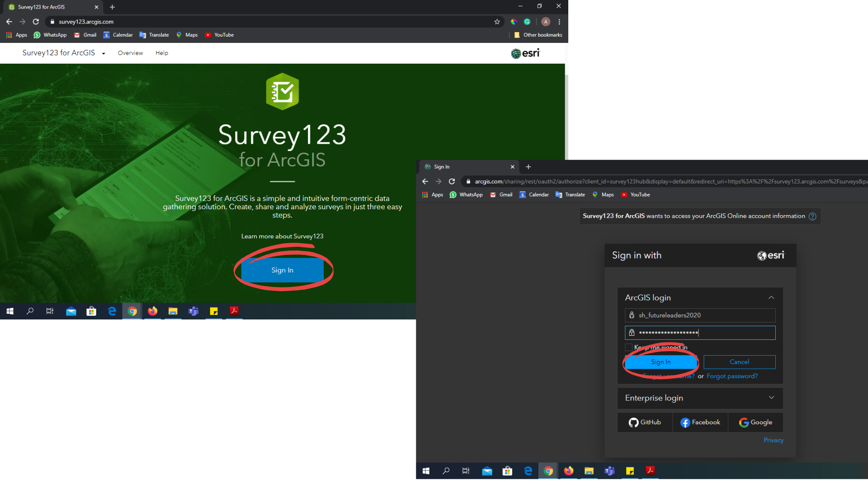
Task: Reload the arcgis.com sign in page
Action: [452, 182]
